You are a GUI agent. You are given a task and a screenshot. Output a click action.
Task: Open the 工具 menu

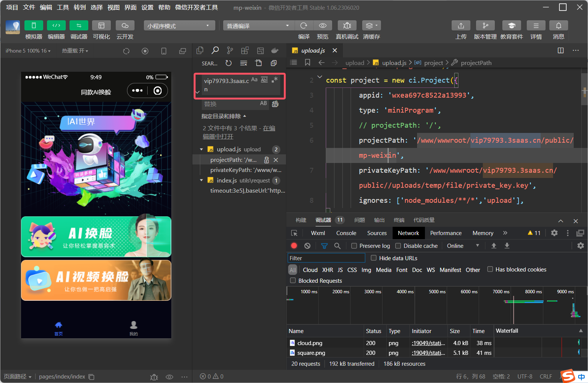point(63,7)
